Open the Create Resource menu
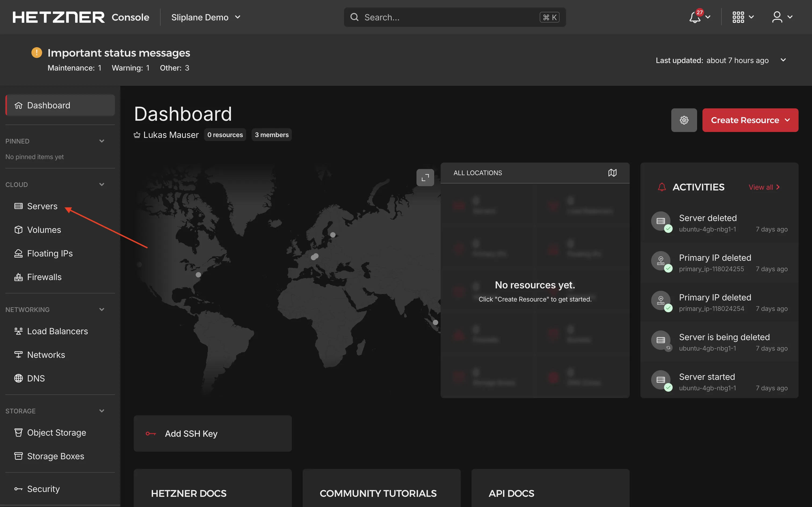 [x=750, y=120]
